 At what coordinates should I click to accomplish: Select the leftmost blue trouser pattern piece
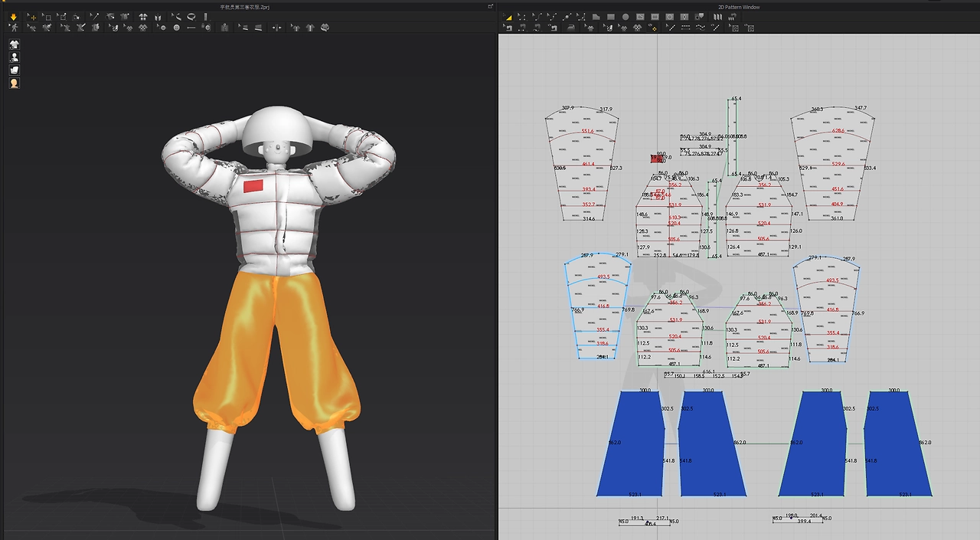pyautogui.click(x=630, y=443)
